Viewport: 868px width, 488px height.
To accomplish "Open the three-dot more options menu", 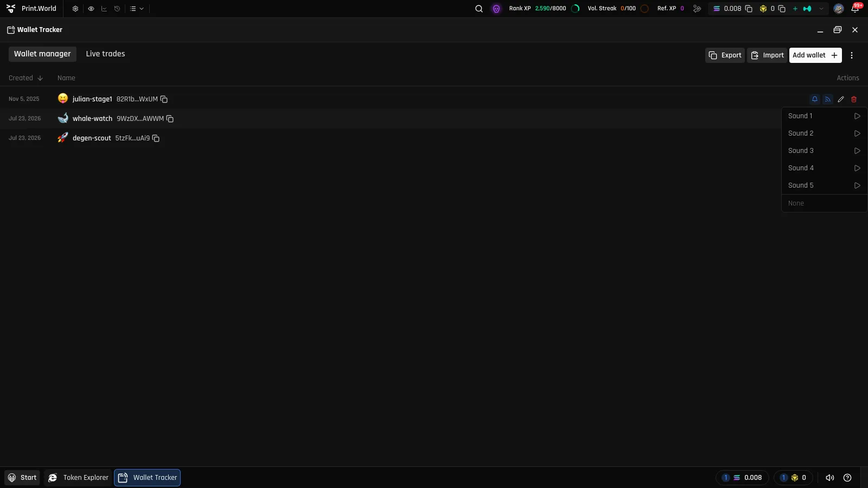I will (852, 55).
